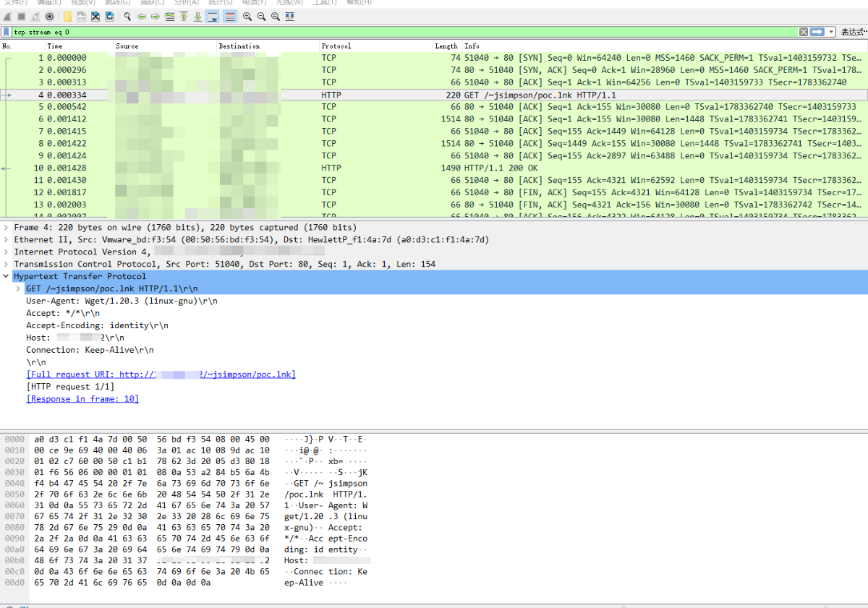Expand the GET /~jsimpson/poc.lnk request line
Image resolution: width=868 pixels, height=608 pixels.
(x=19, y=289)
